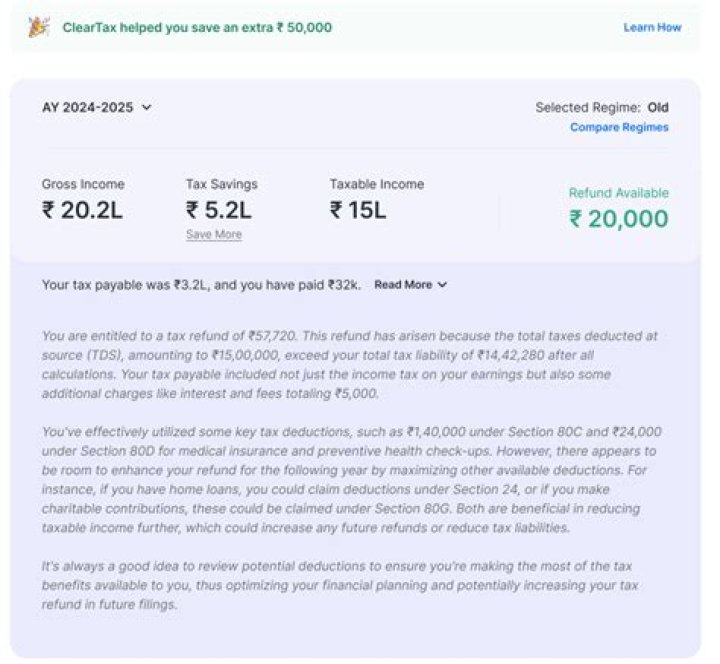
Task: Click the paragraph about reviewing potential deductions
Action: tap(340, 585)
